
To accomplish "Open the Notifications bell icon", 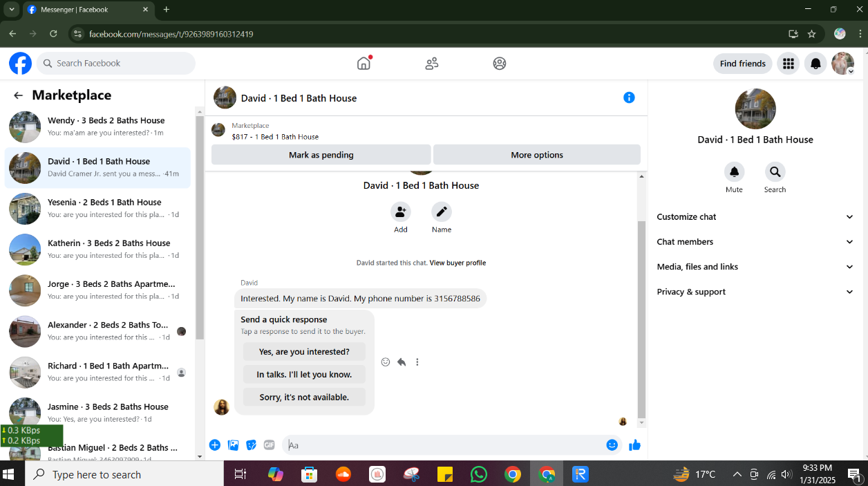I will click(x=815, y=64).
